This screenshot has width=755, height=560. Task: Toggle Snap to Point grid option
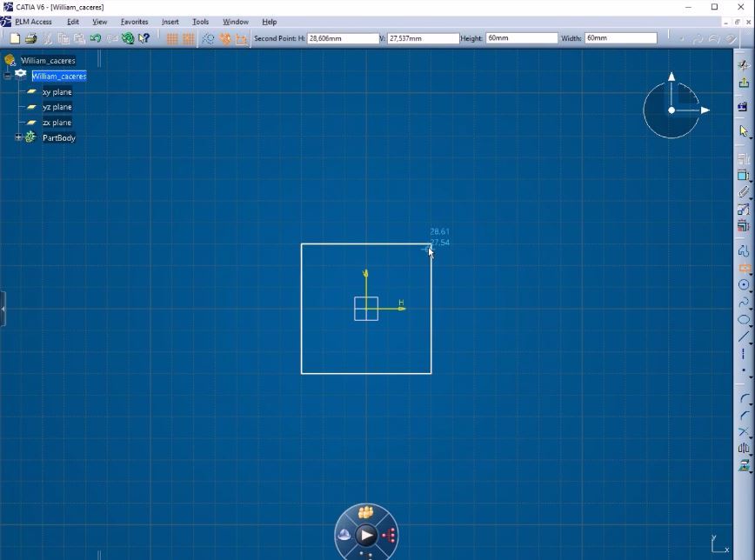tap(188, 38)
